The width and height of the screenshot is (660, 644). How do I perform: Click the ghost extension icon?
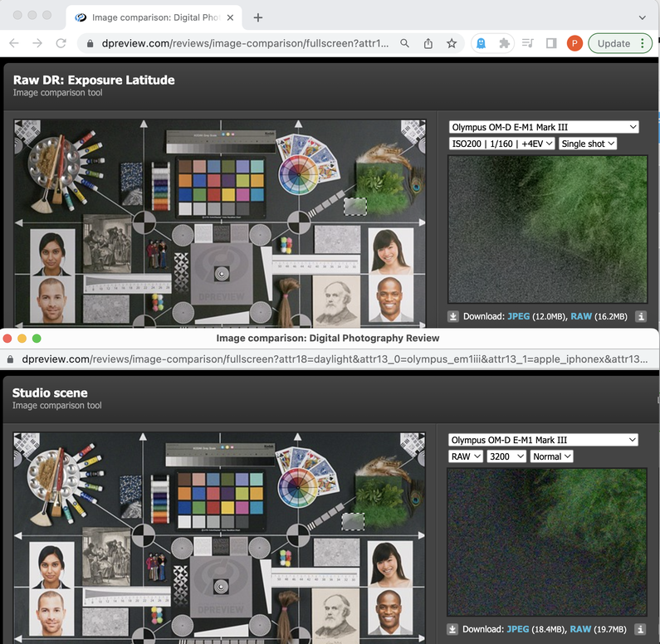coord(482,43)
